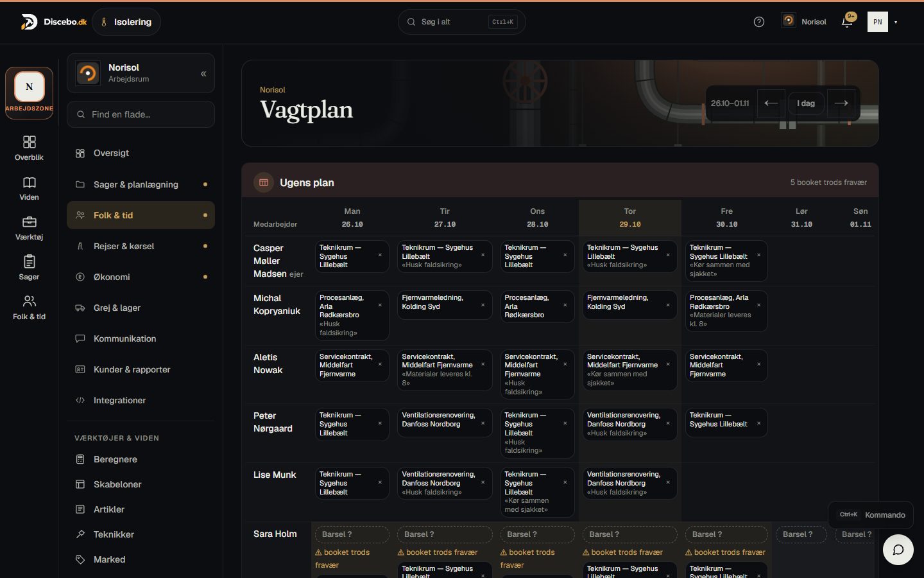Open the PN user menu dropdown arrow
Image resolution: width=924 pixels, height=578 pixels.
896,22
